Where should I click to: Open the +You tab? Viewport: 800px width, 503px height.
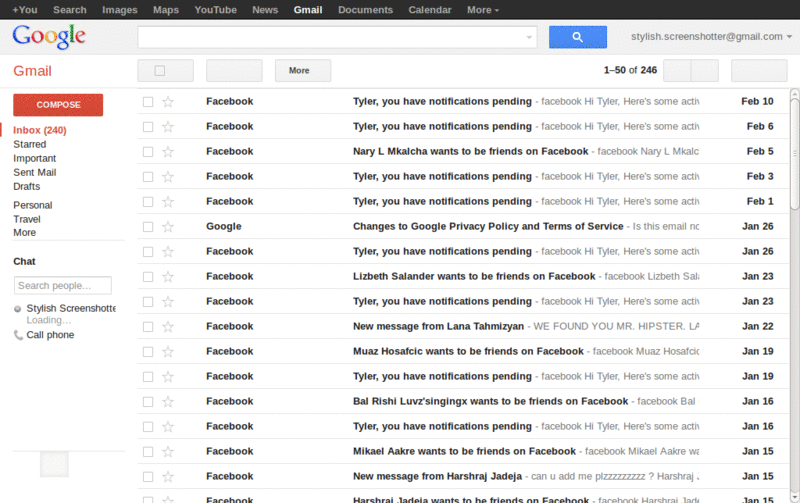coord(24,10)
